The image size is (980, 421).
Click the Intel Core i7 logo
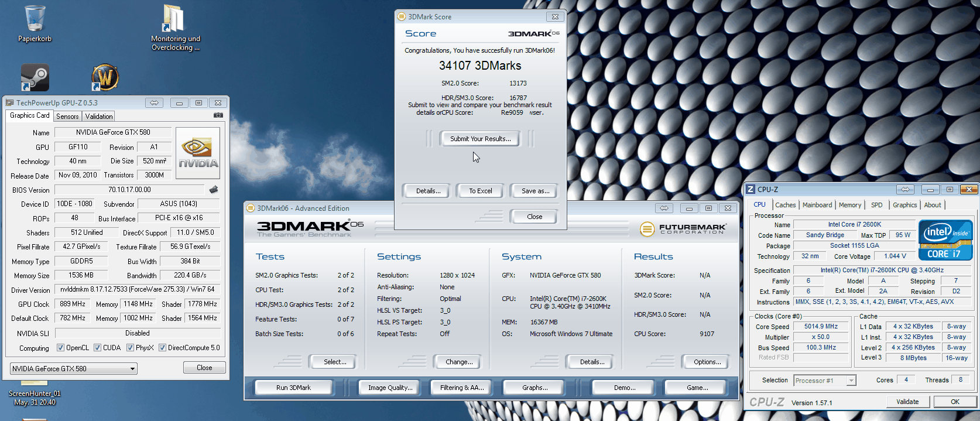pos(945,240)
